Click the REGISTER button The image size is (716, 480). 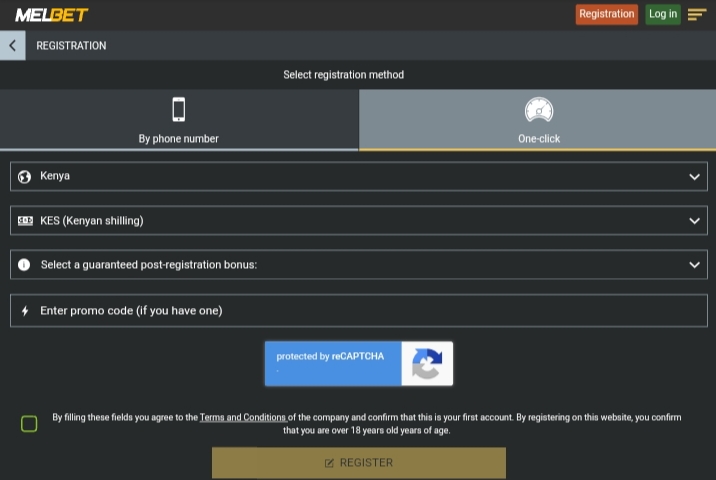359,463
